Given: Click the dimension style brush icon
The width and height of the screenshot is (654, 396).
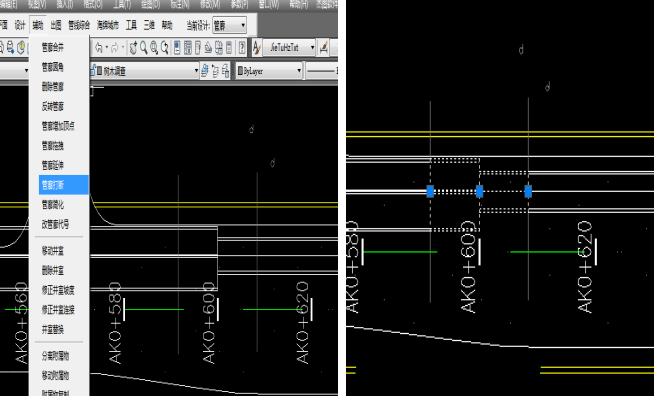Looking at the screenshot, I should (324, 48).
